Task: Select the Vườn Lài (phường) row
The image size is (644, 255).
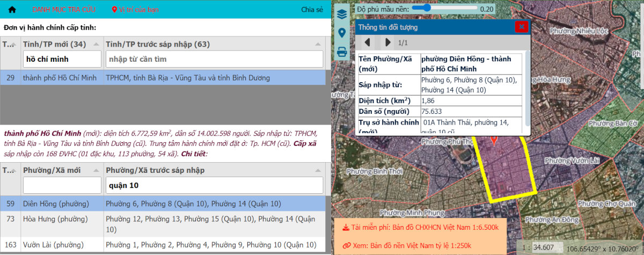Action: tap(161, 245)
